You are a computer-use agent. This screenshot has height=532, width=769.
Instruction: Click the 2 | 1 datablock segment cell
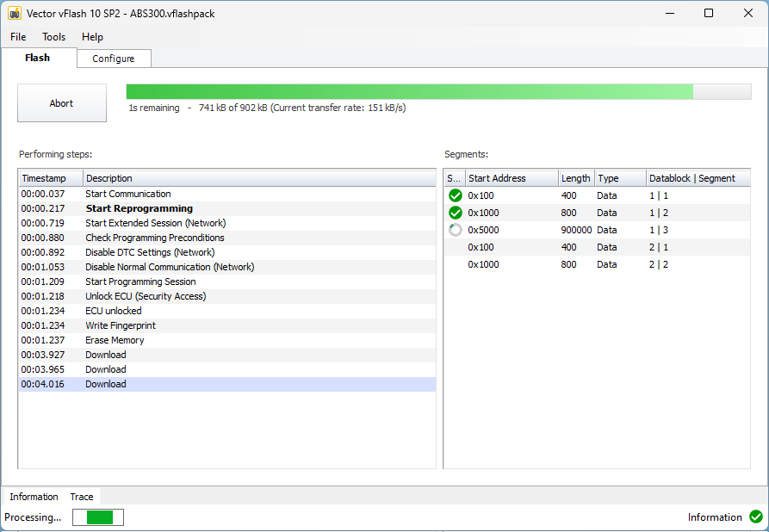659,247
